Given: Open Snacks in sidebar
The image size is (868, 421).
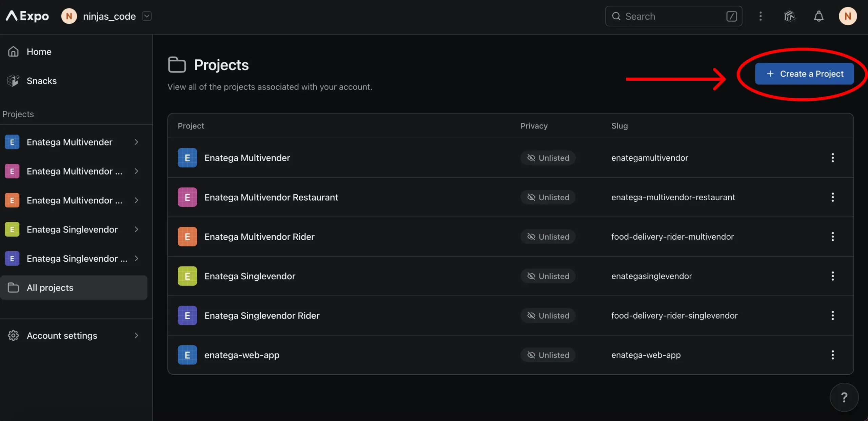Looking at the screenshot, I should coord(41,81).
